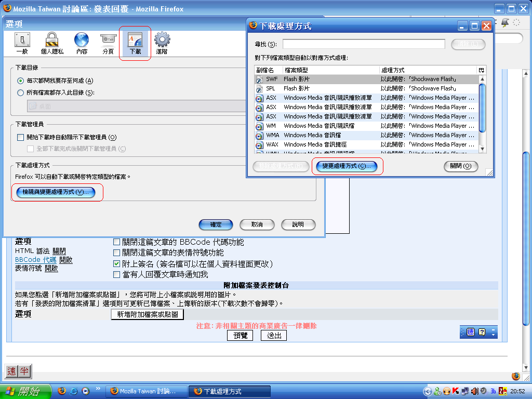Show hidden tray icons arrow

[428, 392]
